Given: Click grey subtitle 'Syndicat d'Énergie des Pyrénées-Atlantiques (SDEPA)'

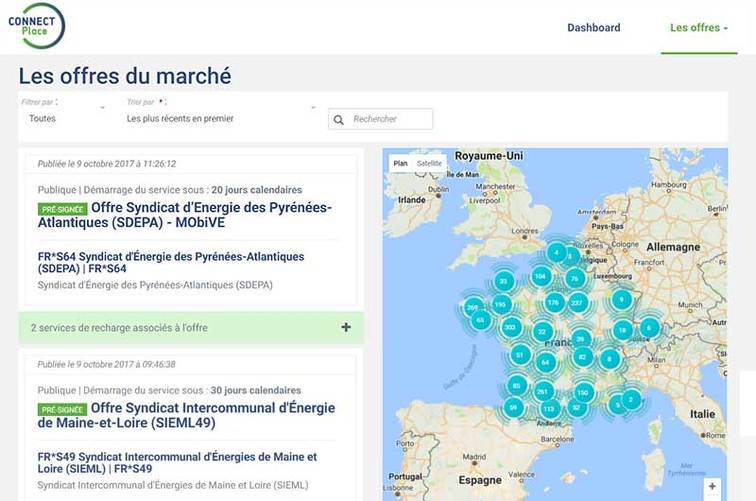Looking at the screenshot, I should pos(155,285).
